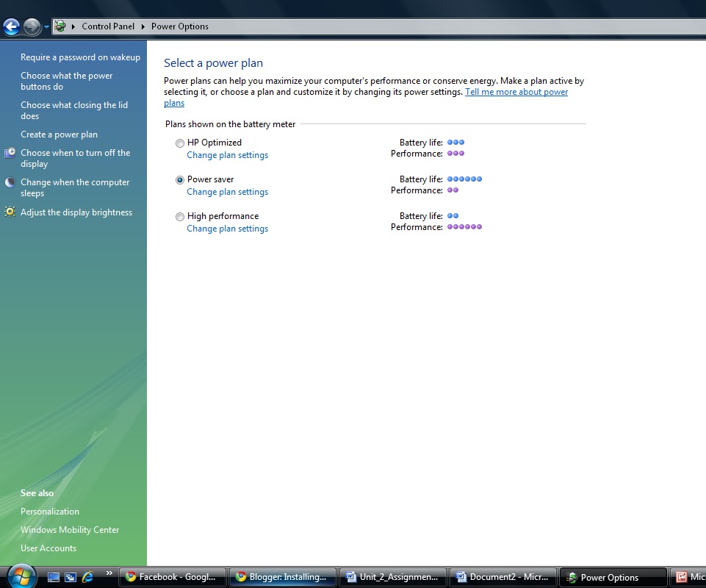Click Change plan settings under High performance

pyautogui.click(x=227, y=229)
